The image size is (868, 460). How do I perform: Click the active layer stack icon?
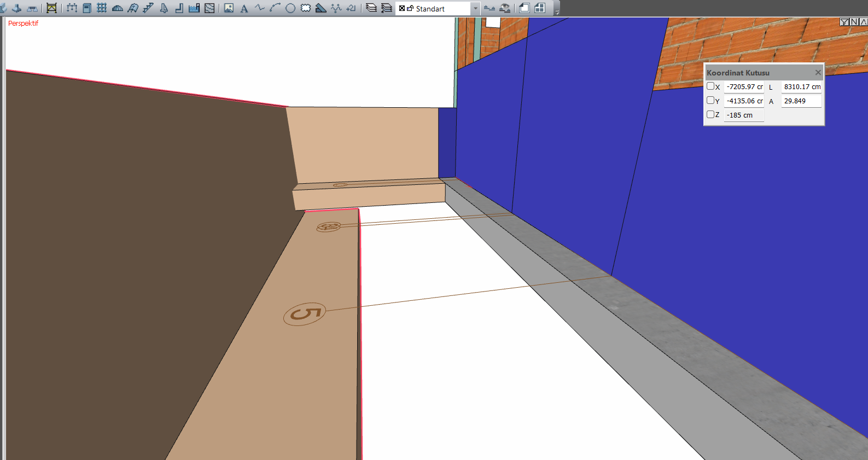pos(387,8)
